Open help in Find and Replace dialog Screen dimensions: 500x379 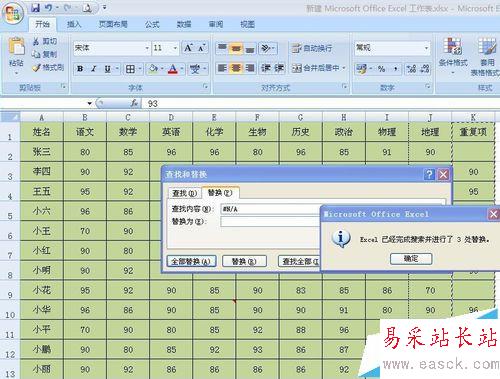point(429,174)
